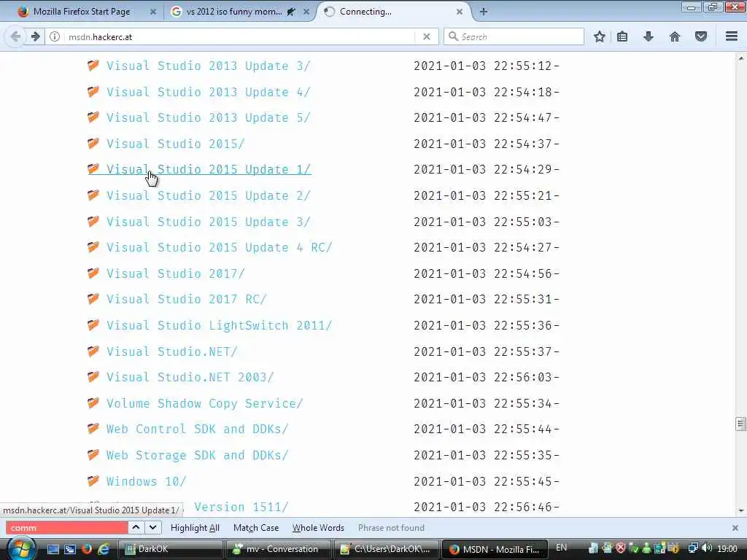The width and height of the screenshot is (747, 560).
Task: Open Web Control SDK and DDKs link
Action: (197, 429)
